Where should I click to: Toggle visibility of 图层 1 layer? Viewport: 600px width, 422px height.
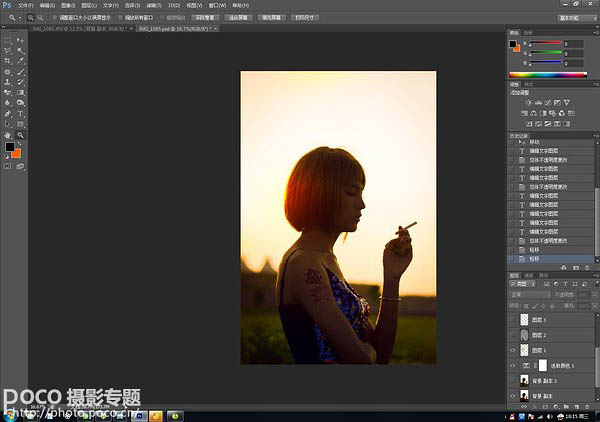tap(514, 351)
